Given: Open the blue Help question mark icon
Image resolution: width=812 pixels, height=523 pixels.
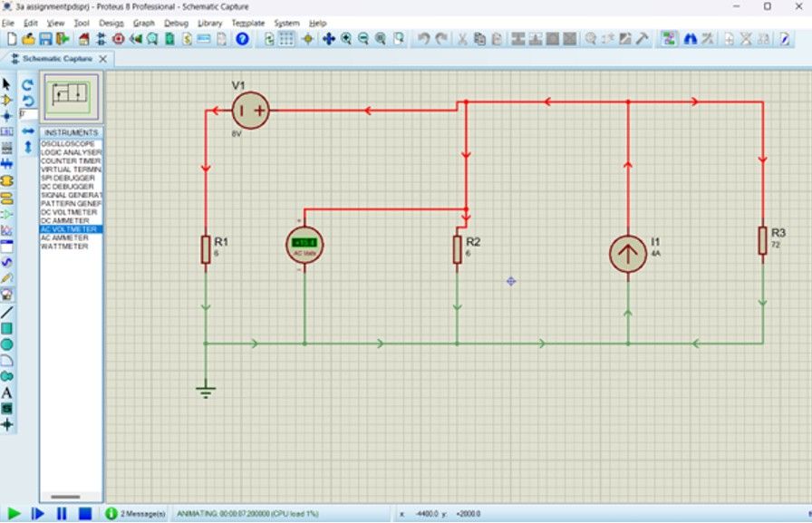Looking at the screenshot, I should point(242,39).
